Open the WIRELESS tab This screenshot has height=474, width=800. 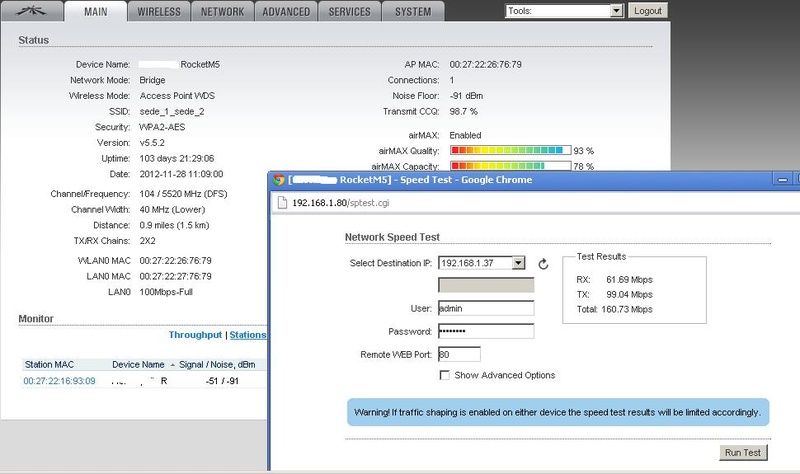tap(159, 12)
